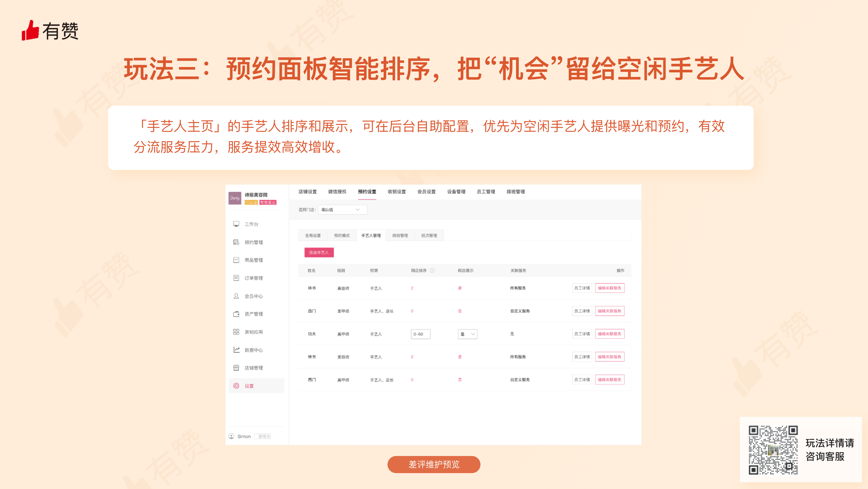Select the 预约模式 sub-tab
868x489 pixels.
click(342, 235)
